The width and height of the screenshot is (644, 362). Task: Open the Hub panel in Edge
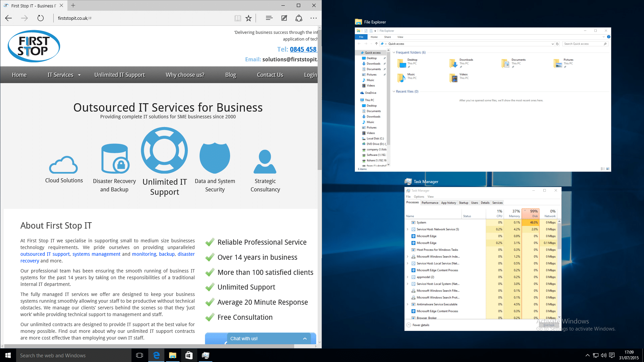pos(269,18)
